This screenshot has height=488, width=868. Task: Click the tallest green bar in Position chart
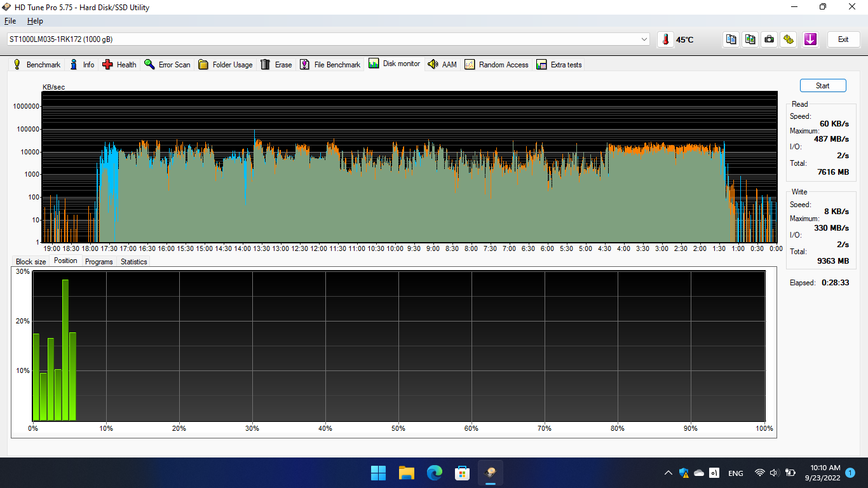point(65,349)
